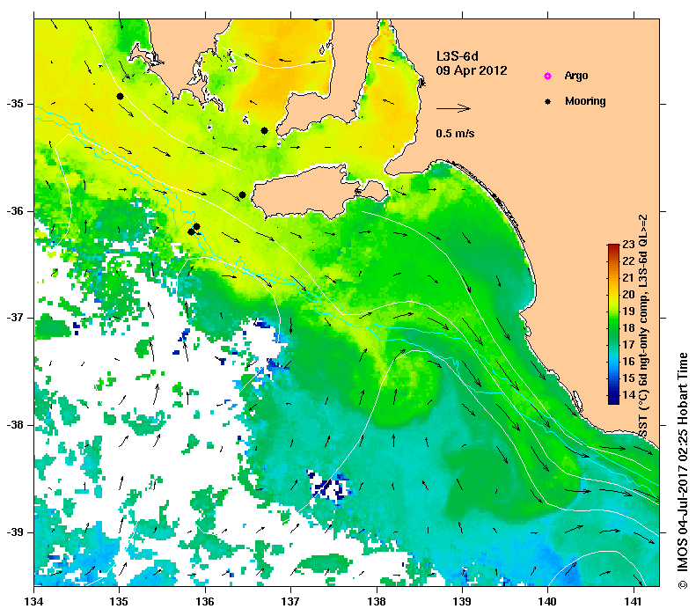Viewport: 696px width, 616px height.
Task: Click latitude label '-38'
Action: click(15, 425)
